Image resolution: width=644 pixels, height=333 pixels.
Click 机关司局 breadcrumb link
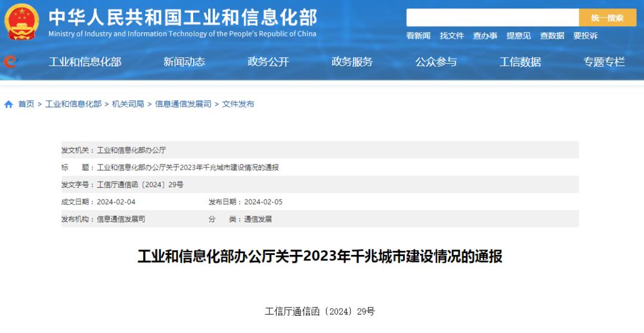coord(128,104)
